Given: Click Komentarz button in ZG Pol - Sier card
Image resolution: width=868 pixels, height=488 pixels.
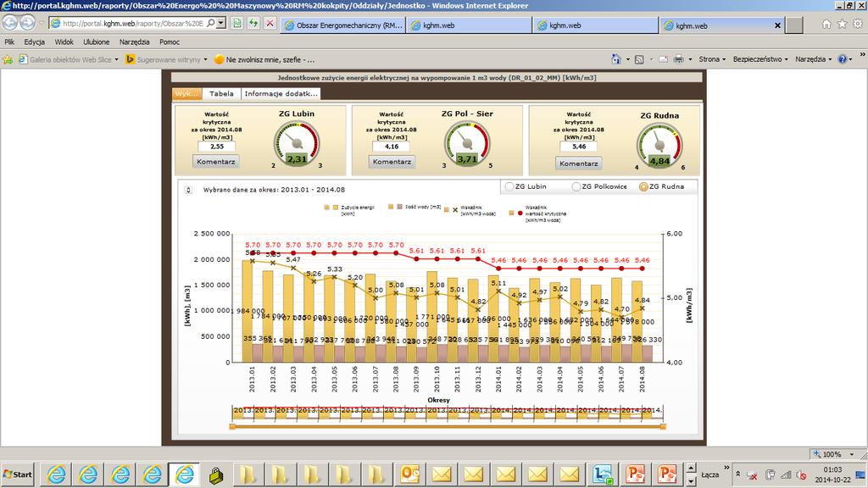Looking at the screenshot, I should click(x=392, y=162).
